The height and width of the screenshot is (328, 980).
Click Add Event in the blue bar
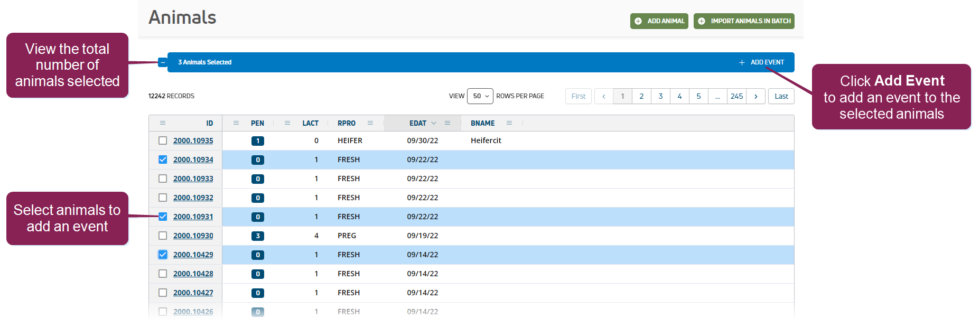pyautogui.click(x=761, y=62)
